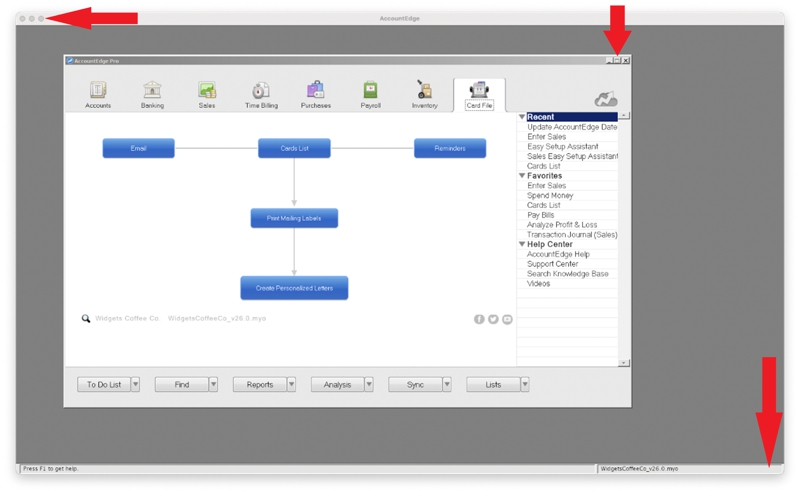This screenshot has height=494, width=800.
Task: Switch to the Card File tab
Action: point(479,95)
